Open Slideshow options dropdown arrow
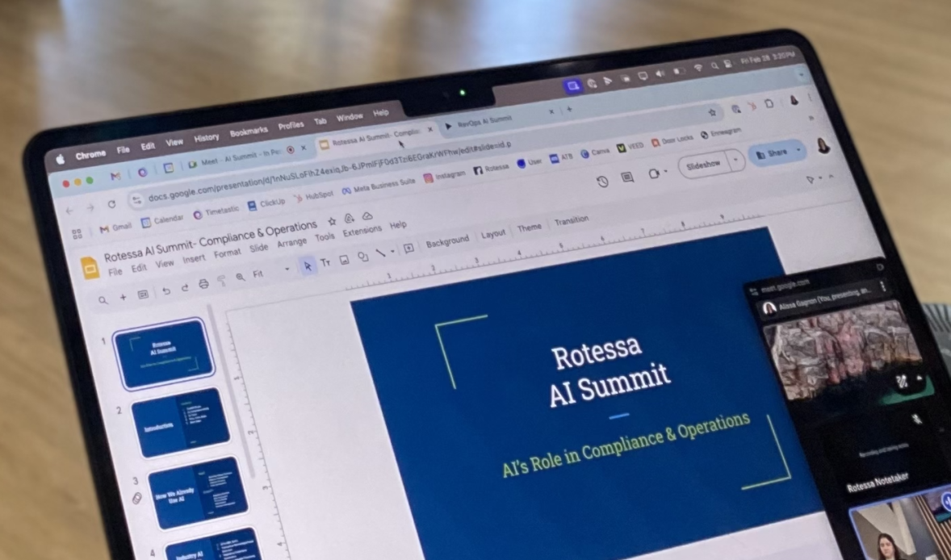The height and width of the screenshot is (560, 951). click(735, 161)
